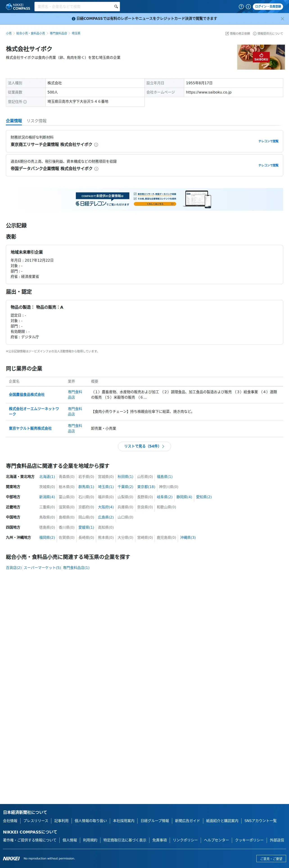Click the 日経テレコン advertisement banner

[144, 199]
